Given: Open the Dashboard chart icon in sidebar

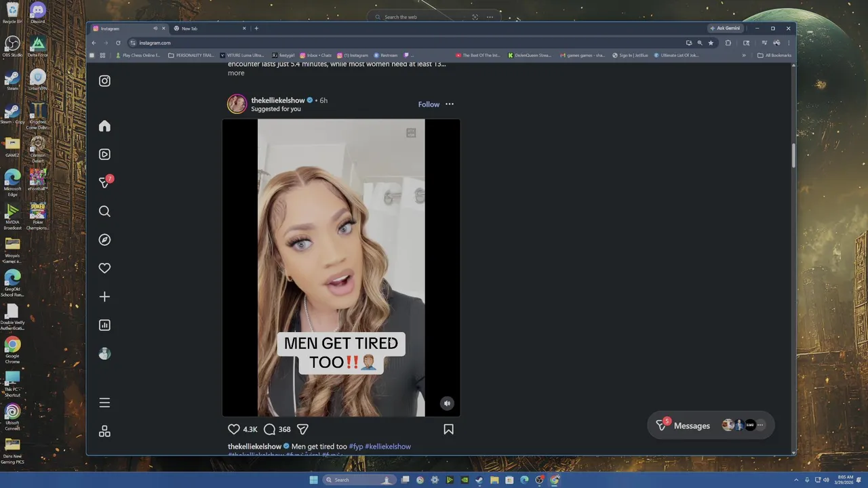Looking at the screenshot, I should point(104,325).
